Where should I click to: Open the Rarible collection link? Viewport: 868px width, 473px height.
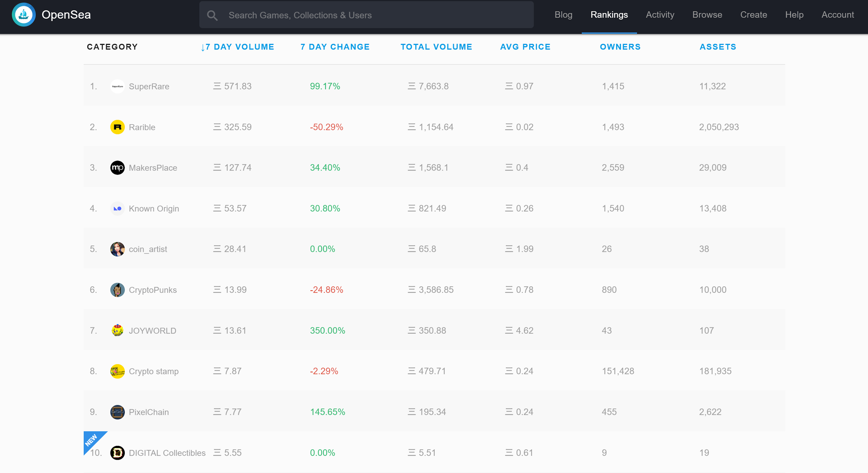coord(142,127)
